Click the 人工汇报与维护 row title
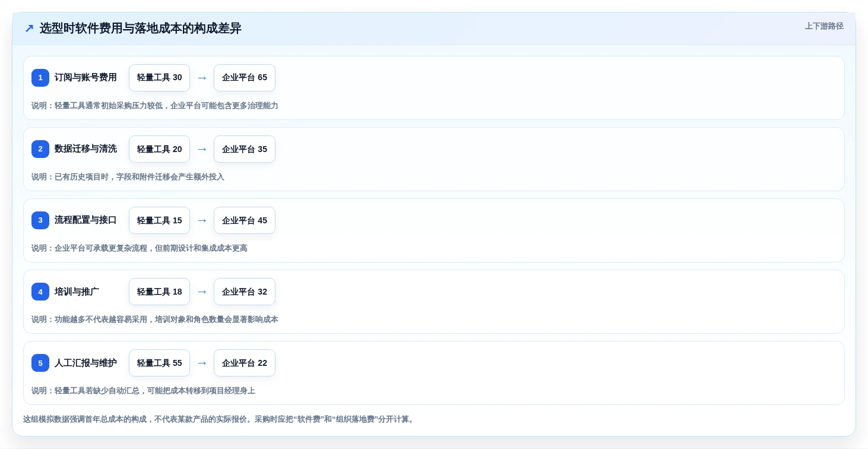The image size is (868, 449). [x=85, y=363]
